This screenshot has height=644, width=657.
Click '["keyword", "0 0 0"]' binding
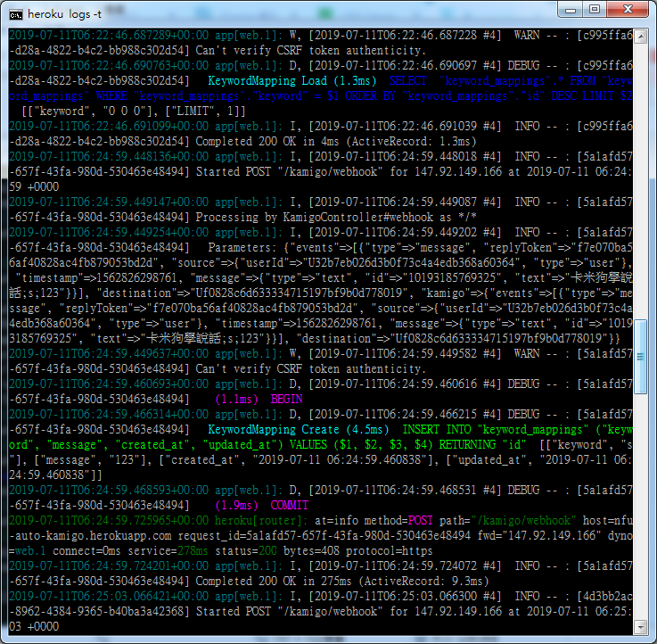click(93, 111)
